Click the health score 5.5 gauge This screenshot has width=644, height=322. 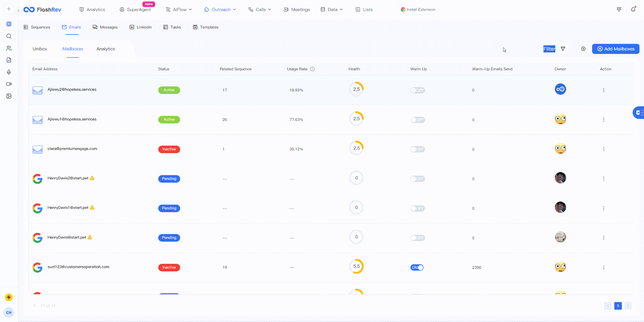[356, 266]
